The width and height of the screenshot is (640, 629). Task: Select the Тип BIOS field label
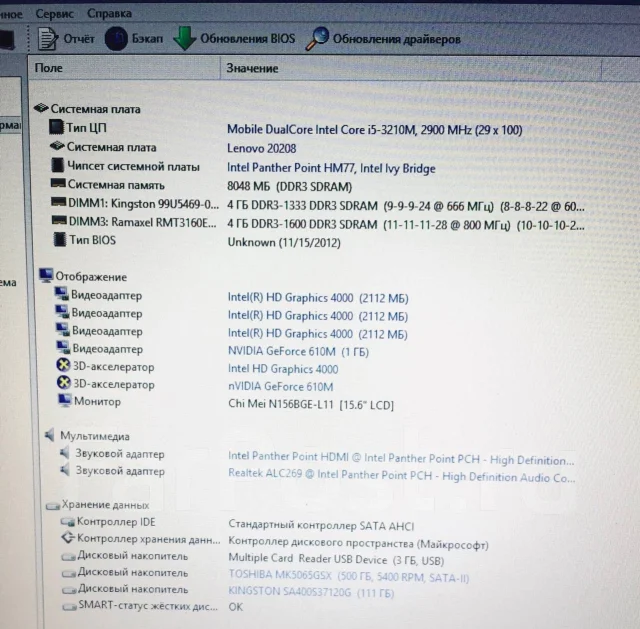[92, 240]
